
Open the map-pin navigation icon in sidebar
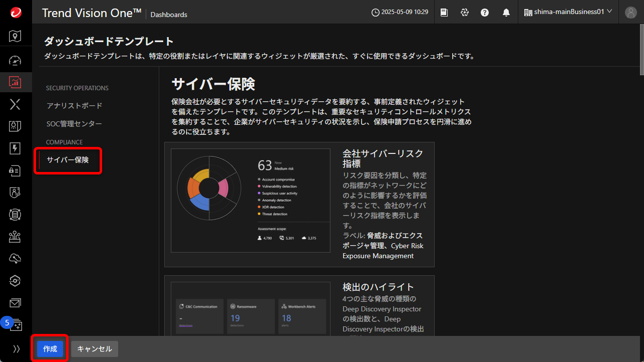[16, 36]
